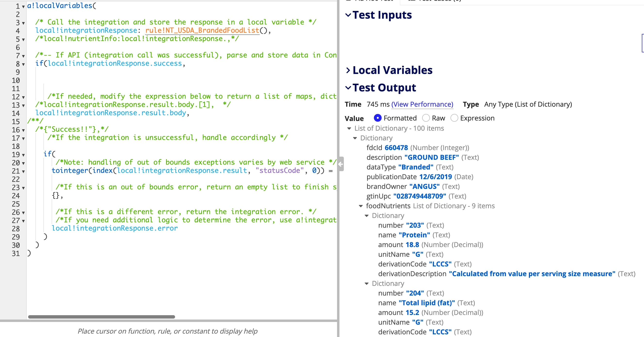The image size is (644, 337).
Task: Click local!integrationResponse.error on line 28
Action: coord(114,228)
